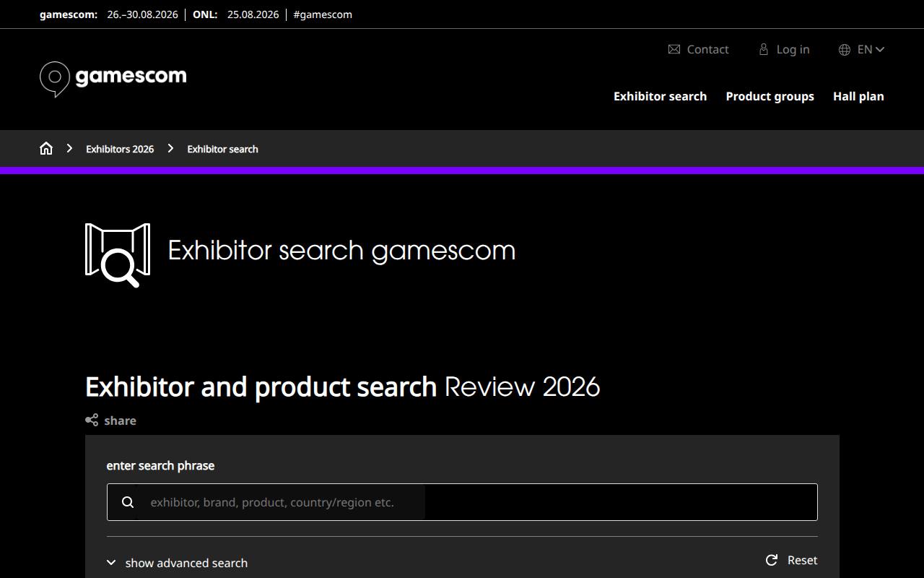Click the Reset button label
This screenshot has height=578, width=924.
coord(802,560)
